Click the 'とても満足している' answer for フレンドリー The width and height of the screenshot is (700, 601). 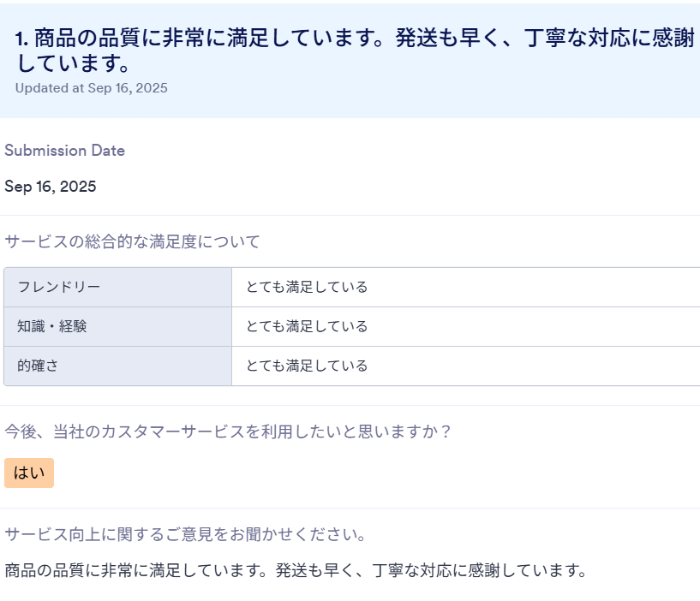[x=307, y=287]
